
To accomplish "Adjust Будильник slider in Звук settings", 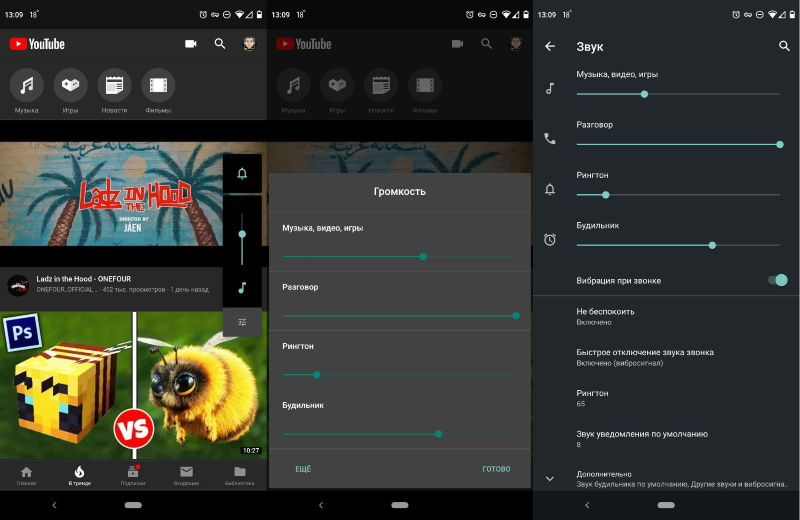I will click(x=678, y=245).
